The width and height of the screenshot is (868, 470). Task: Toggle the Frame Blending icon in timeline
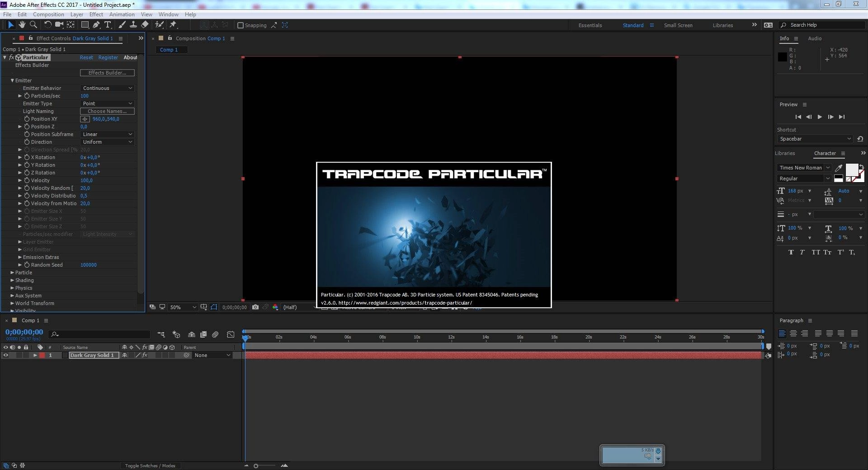[203, 334]
